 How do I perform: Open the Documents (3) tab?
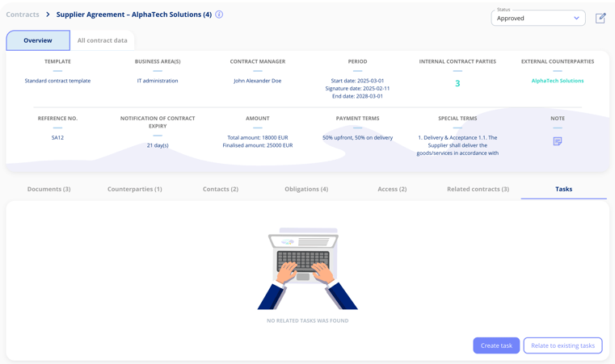click(48, 189)
